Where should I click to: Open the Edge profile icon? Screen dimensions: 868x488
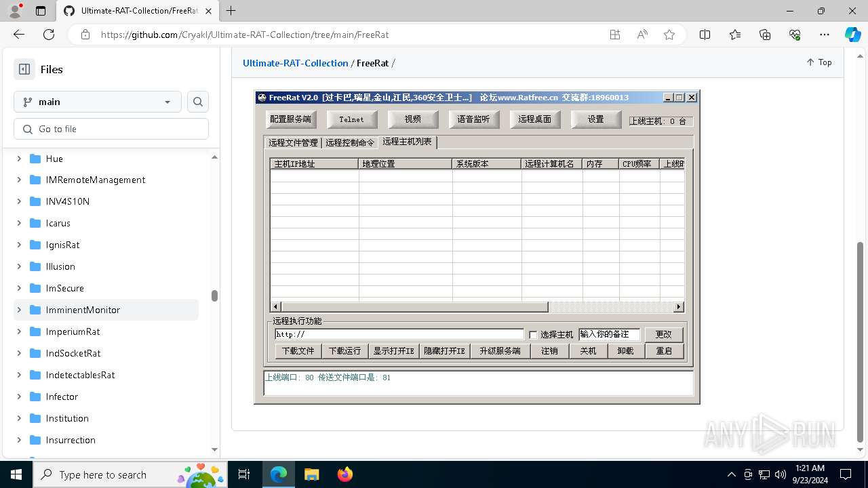[15, 11]
